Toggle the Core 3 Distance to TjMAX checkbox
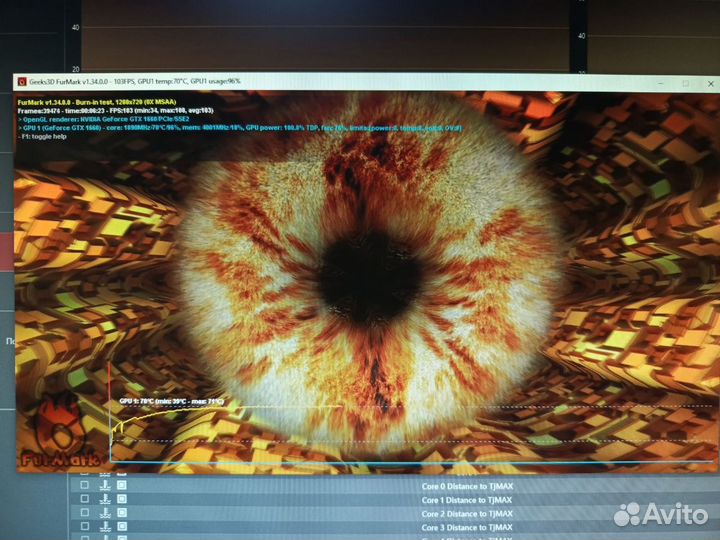The image size is (720, 540). 84,526
